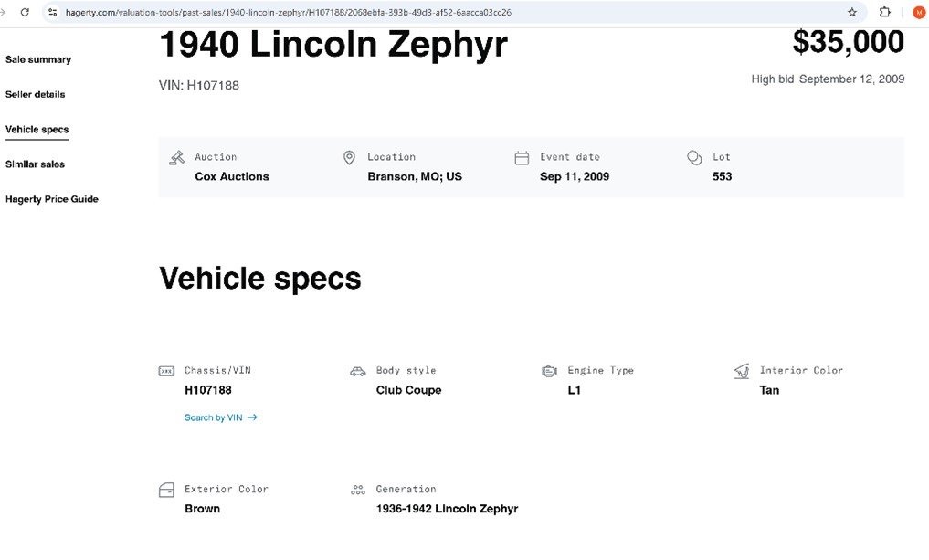Select Similar sales in sidebar

36,164
